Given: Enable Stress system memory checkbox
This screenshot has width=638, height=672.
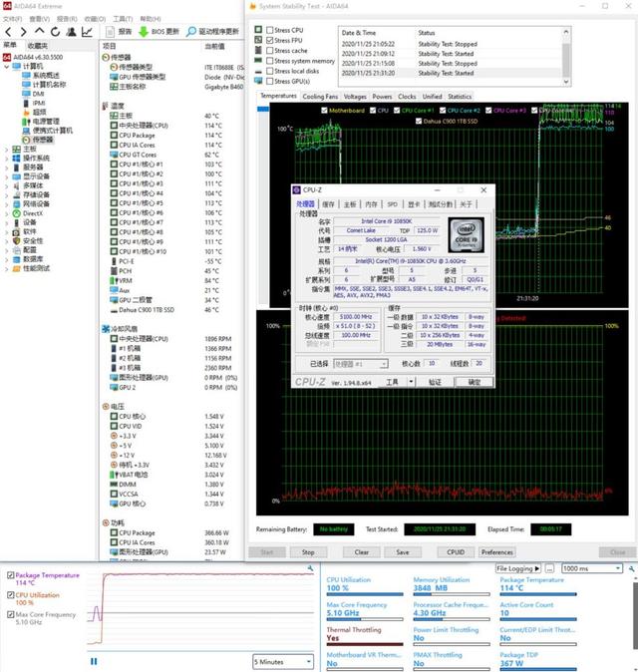Looking at the screenshot, I should (x=269, y=61).
